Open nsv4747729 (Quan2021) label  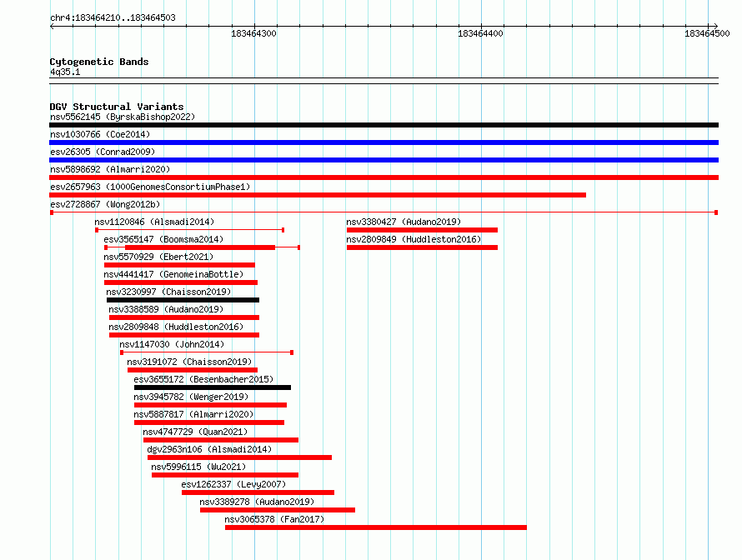coord(195,432)
